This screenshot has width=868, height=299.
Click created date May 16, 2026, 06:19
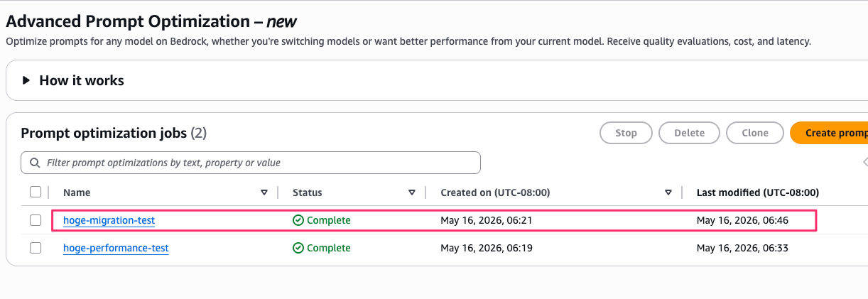click(487, 248)
